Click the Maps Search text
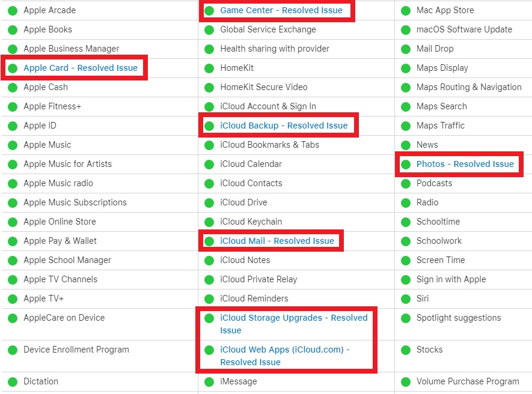The height and width of the screenshot is (394, 532). point(441,106)
